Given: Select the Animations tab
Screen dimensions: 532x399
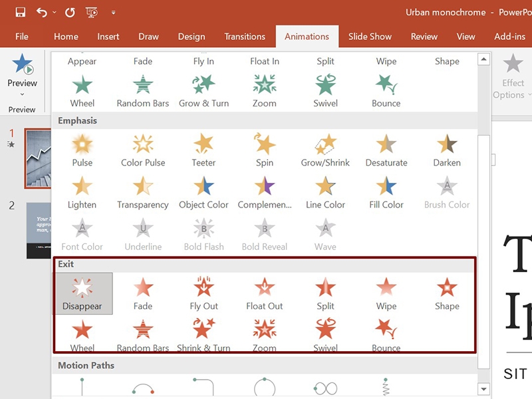Looking at the screenshot, I should coord(307,37).
